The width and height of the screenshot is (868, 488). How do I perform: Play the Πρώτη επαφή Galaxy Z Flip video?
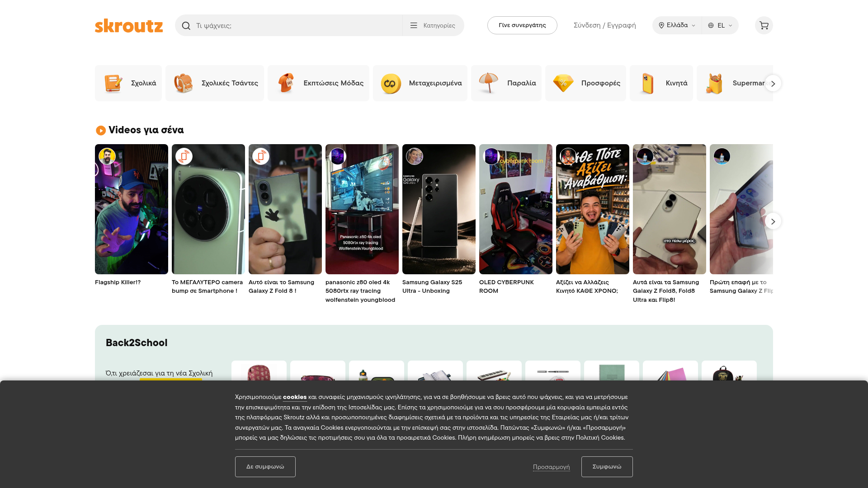click(x=741, y=209)
